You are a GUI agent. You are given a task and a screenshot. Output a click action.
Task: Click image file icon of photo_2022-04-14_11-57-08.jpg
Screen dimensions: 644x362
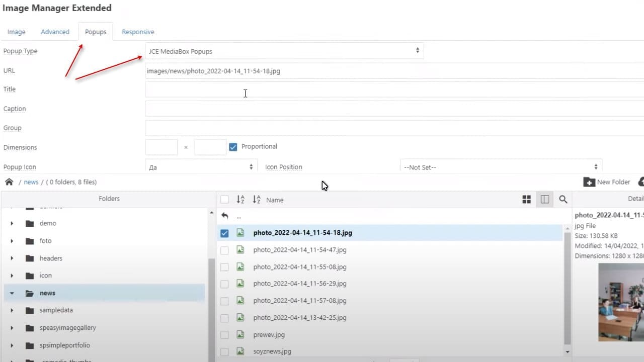240,301
